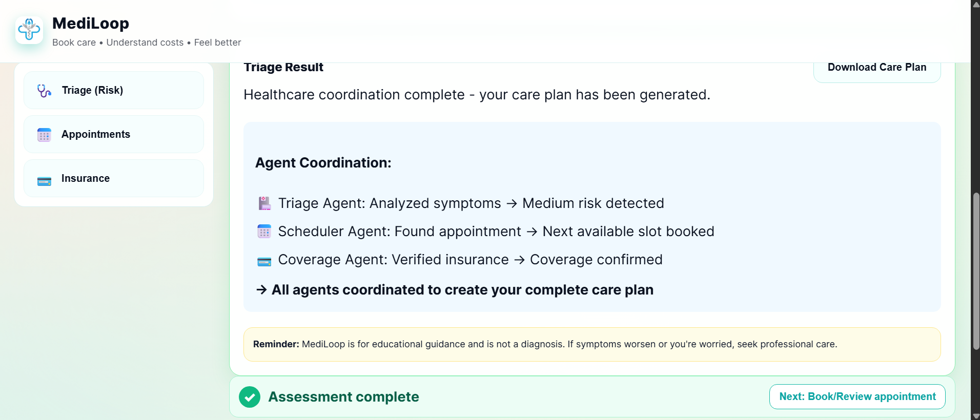Click the scrollbar down arrow

[976, 416]
